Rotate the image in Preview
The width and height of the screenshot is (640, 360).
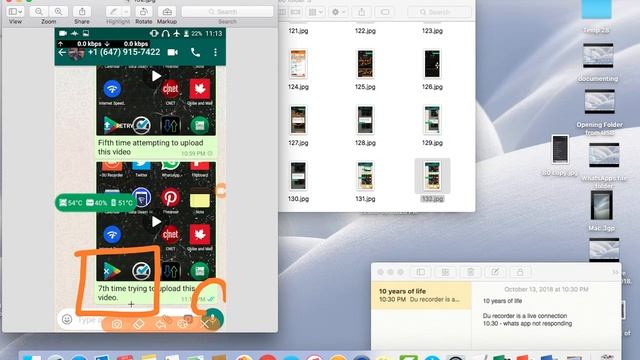click(x=144, y=12)
